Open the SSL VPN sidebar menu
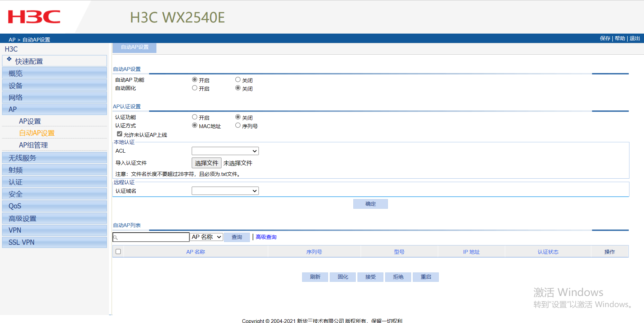 (54, 242)
